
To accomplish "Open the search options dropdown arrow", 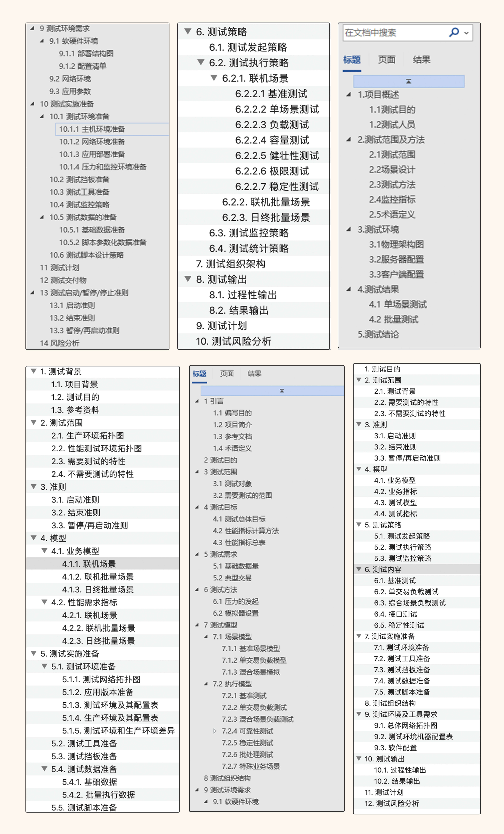I will click(x=466, y=33).
